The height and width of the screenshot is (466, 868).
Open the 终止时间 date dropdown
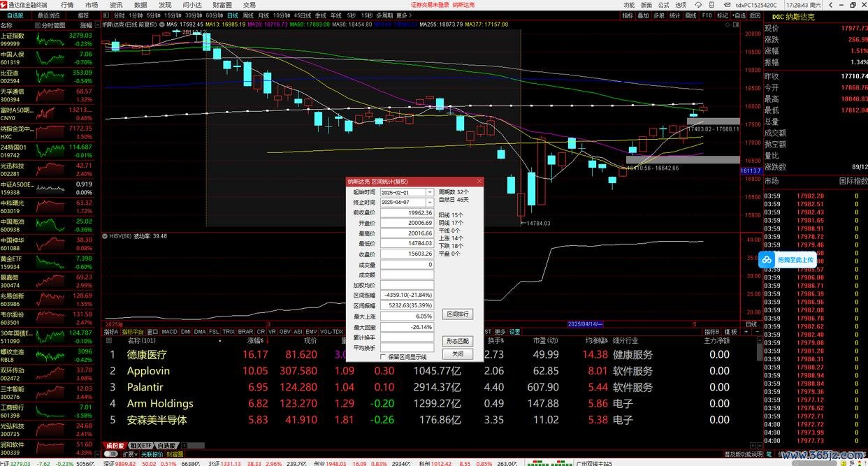[x=431, y=202]
